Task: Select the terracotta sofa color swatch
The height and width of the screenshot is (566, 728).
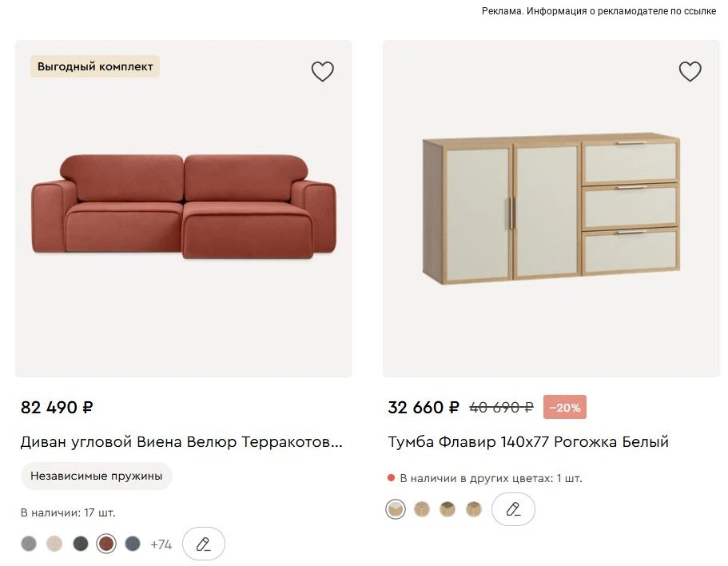Action: pos(106,544)
